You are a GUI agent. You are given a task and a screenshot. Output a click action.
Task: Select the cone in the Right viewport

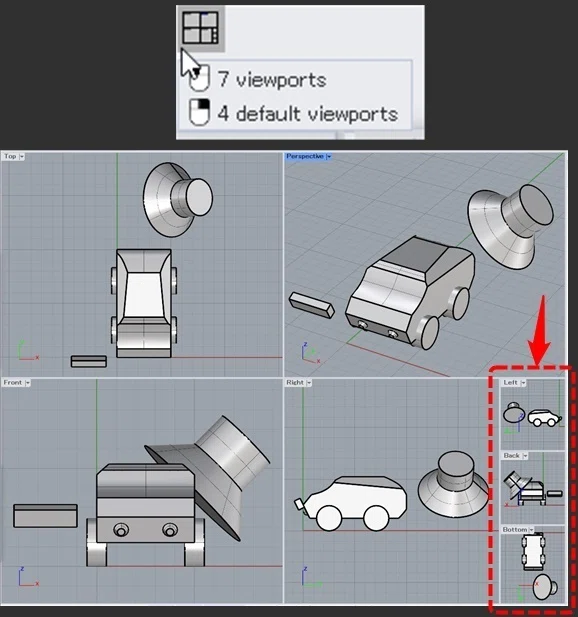pyautogui.click(x=453, y=485)
